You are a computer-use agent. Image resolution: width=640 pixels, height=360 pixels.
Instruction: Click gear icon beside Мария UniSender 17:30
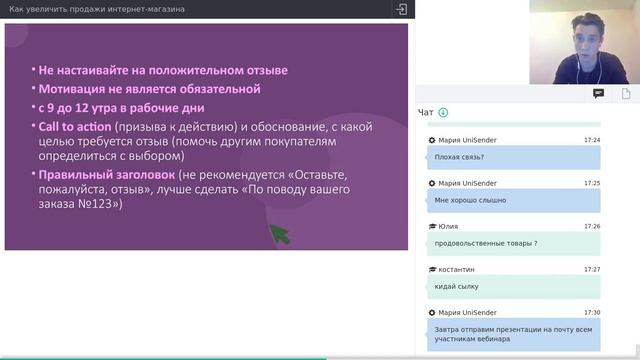pos(432,313)
